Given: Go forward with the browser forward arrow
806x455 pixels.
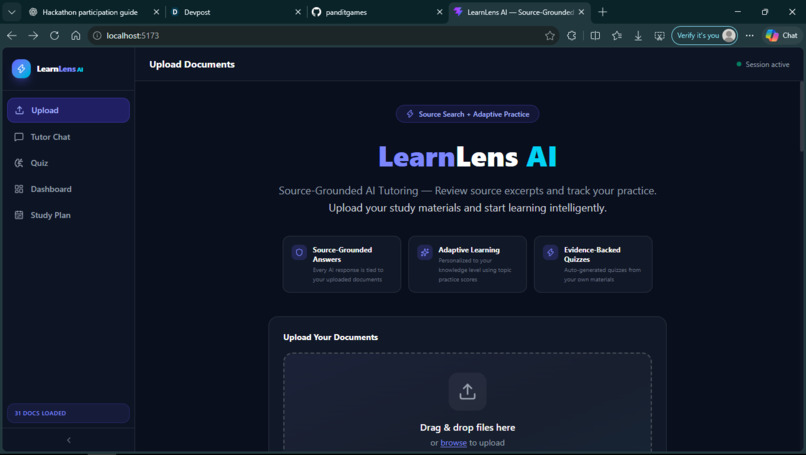Looking at the screenshot, I should tap(33, 35).
